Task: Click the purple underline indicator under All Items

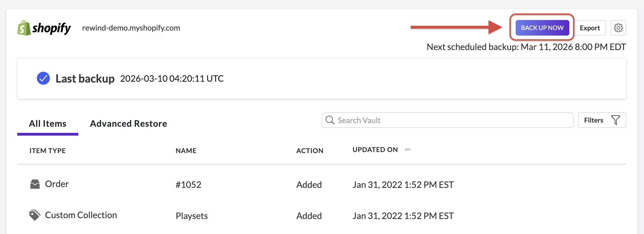Action: (48, 134)
